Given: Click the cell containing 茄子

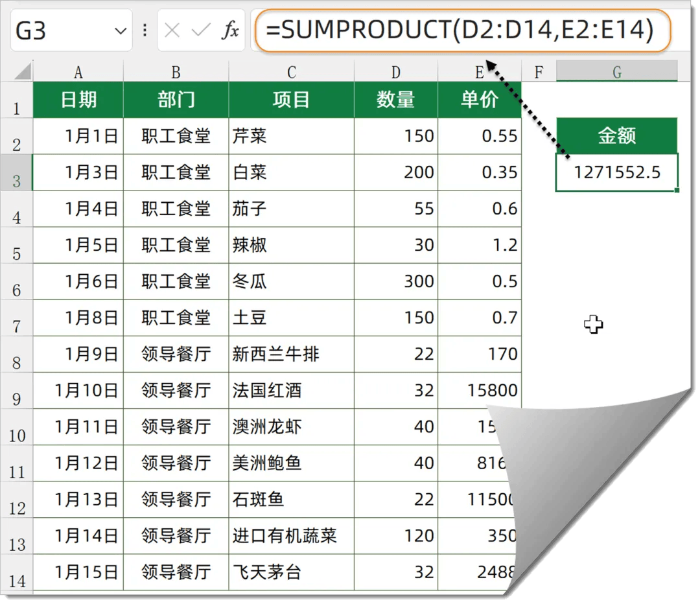Looking at the screenshot, I should (292, 209).
